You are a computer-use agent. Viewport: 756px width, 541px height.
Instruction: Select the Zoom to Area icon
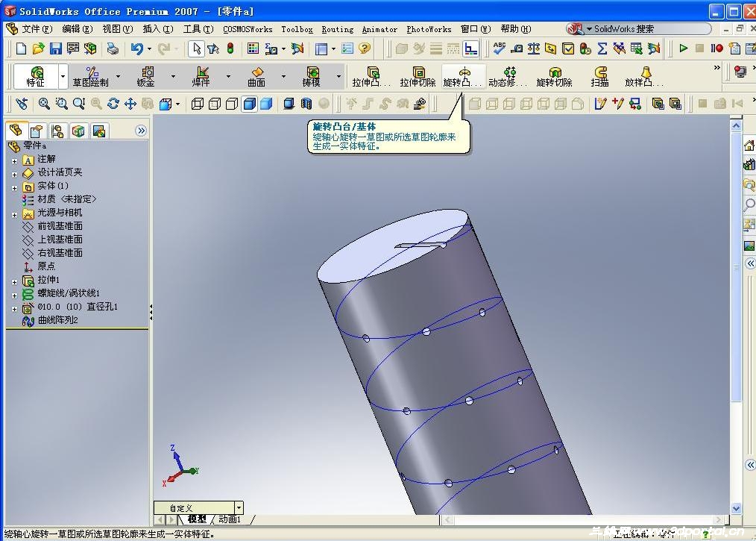coord(61,103)
